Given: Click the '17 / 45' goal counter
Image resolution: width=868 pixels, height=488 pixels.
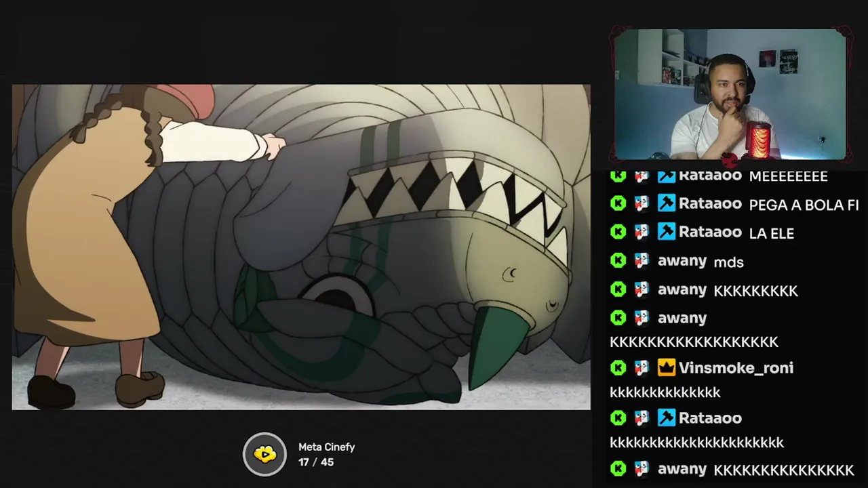Looking at the screenshot, I should click(316, 462).
